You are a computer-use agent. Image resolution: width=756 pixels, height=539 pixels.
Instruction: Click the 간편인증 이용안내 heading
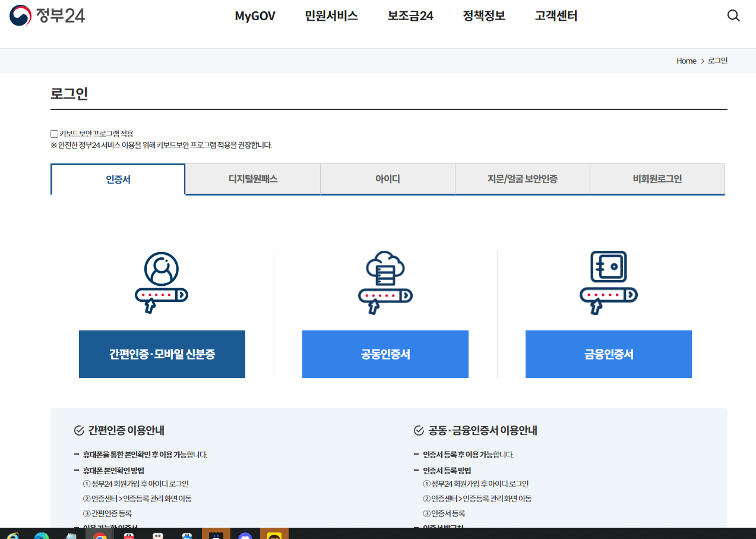click(x=126, y=430)
